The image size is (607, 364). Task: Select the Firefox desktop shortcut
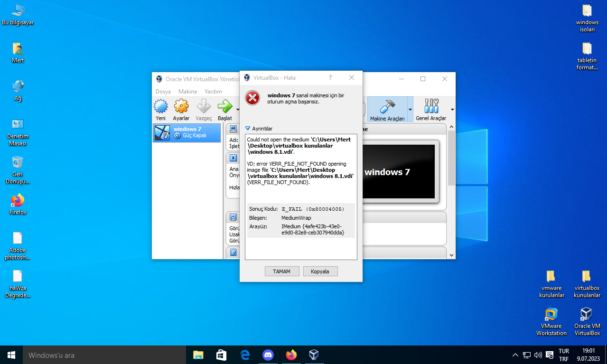coord(18,205)
